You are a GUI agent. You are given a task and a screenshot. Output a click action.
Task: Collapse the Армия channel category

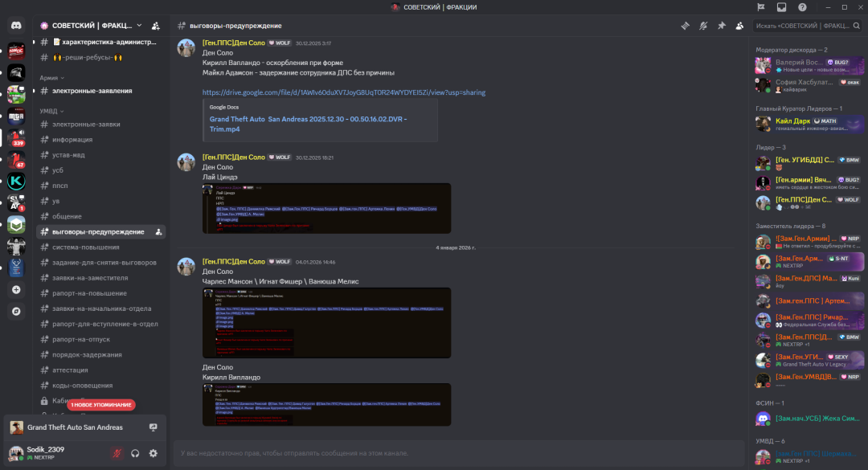coord(50,78)
